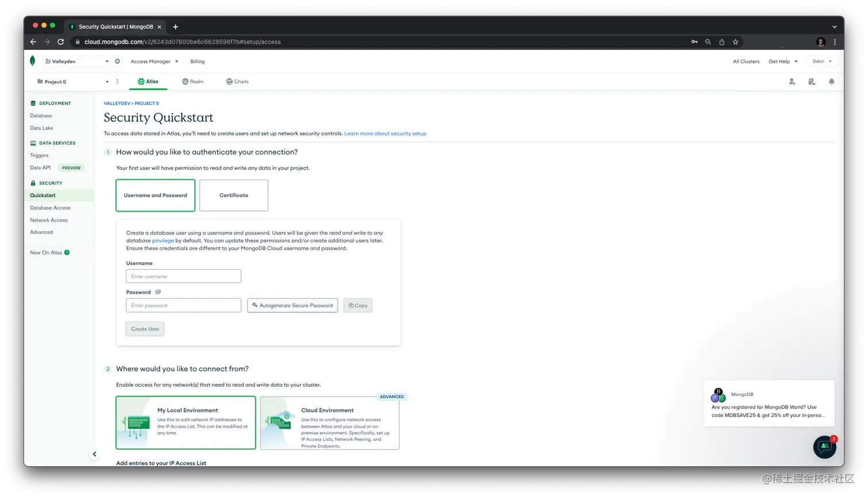Viewport: 868px width, 498px height.
Task: Click the invite user icon
Action: tap(792, 81)
